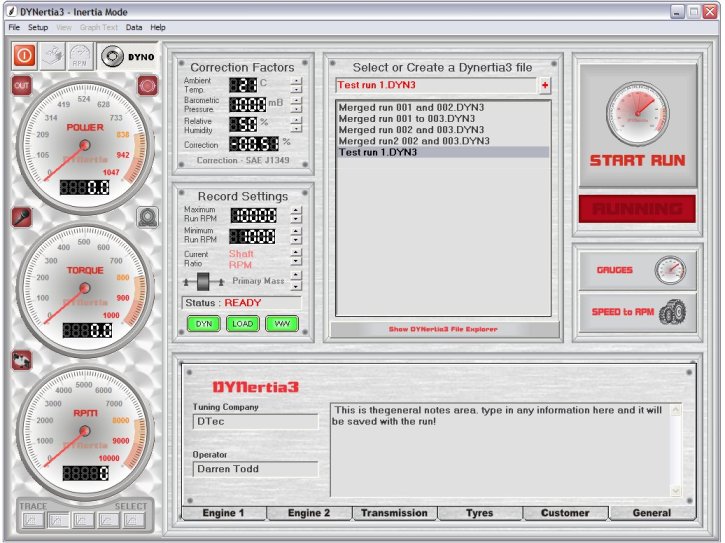Toggle the green WV indicator button
Viewport: 725px width, 543px height.
[x=281, y=324]
